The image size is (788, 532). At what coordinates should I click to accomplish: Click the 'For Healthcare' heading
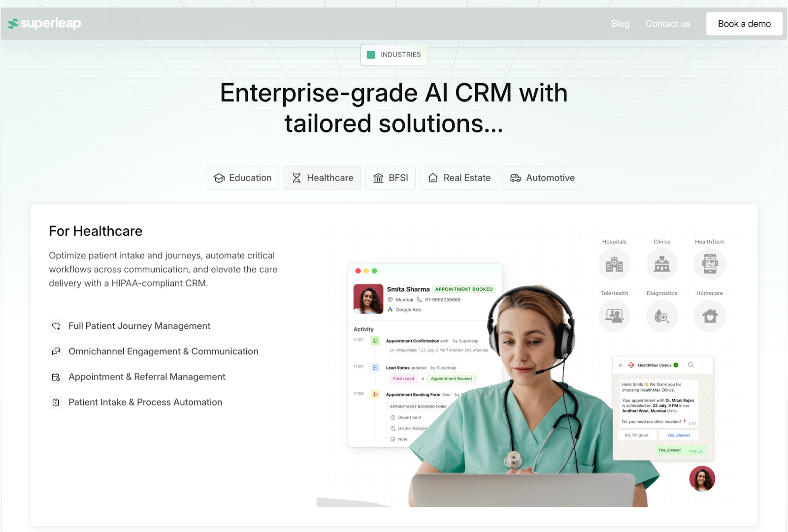pos(96,231)
